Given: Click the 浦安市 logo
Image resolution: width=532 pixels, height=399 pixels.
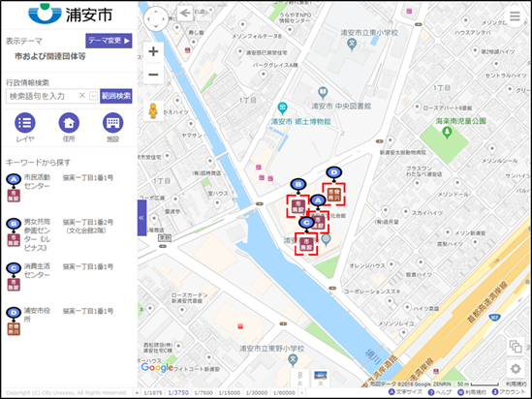Looking at the screenshot, I should click(71, 15).
